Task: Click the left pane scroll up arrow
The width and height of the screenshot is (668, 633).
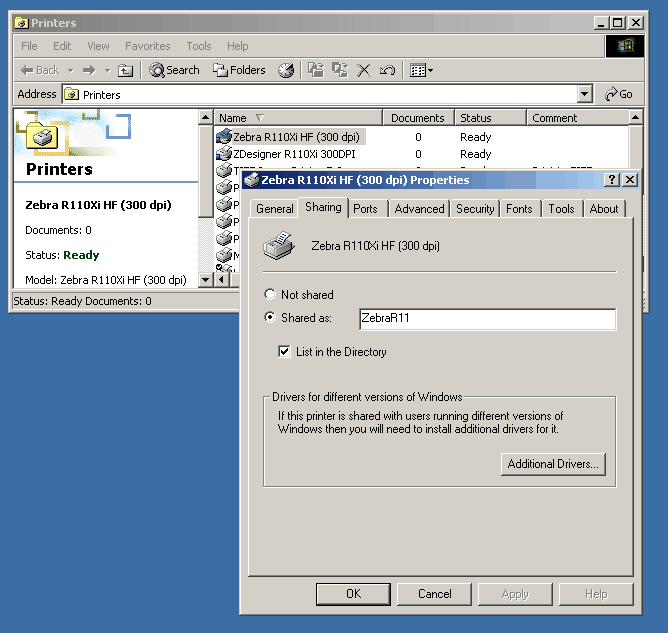Action: coord(206,117)
